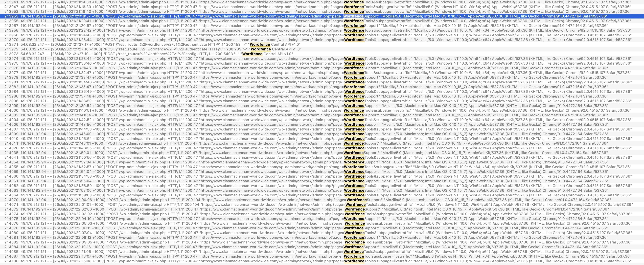This screenshot has width=644, height=265.
Task: Choose log line 213974
Action: pyautogui.click(x=322, y=59)
